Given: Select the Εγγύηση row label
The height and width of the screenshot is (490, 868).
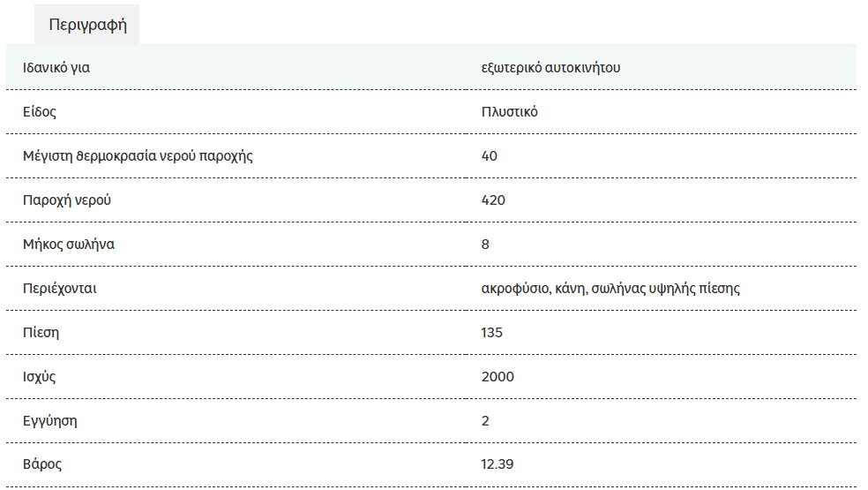Looking at the screenshot, I should pos(49,421).
